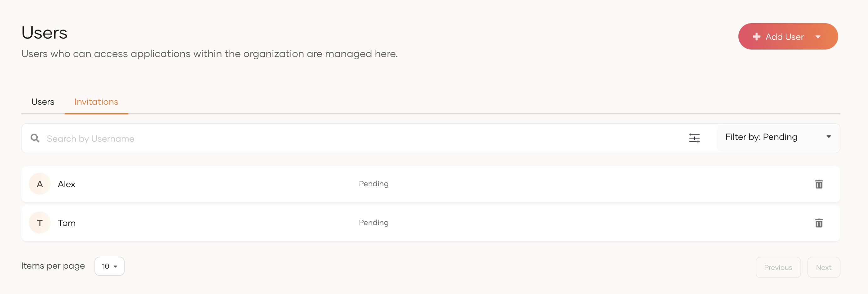Image resolution: width=868 pixels, height=294 pixels.
Task: Click Alex's Pending status label
Action: (x=373, y=184)
